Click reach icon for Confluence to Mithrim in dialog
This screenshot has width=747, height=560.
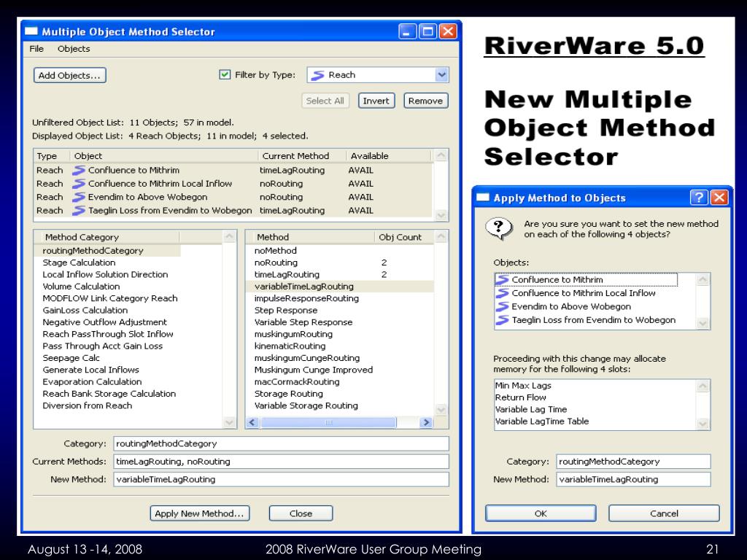tap(502, 279)
